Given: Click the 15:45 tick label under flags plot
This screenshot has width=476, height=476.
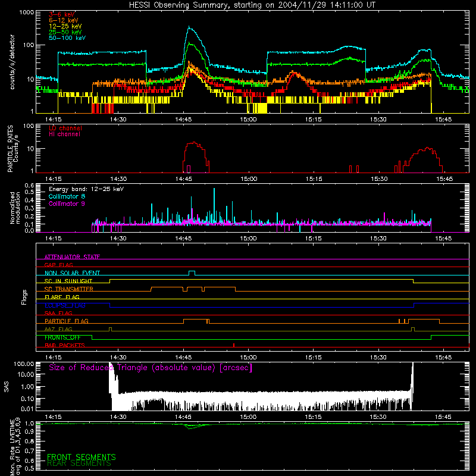Looking at the screenshot, I should coord(443,358).
